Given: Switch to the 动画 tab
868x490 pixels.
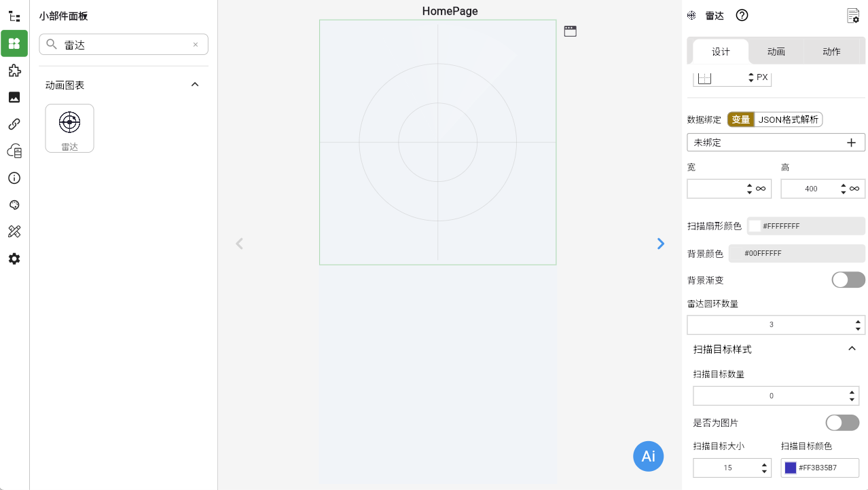Looking at the screenshot, I should [776, 52].
